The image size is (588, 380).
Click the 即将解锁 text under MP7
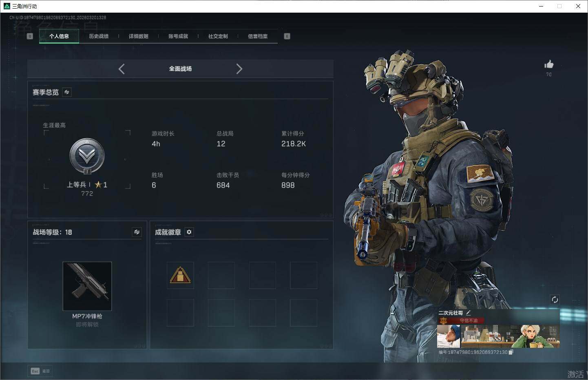tap(87, 325)
